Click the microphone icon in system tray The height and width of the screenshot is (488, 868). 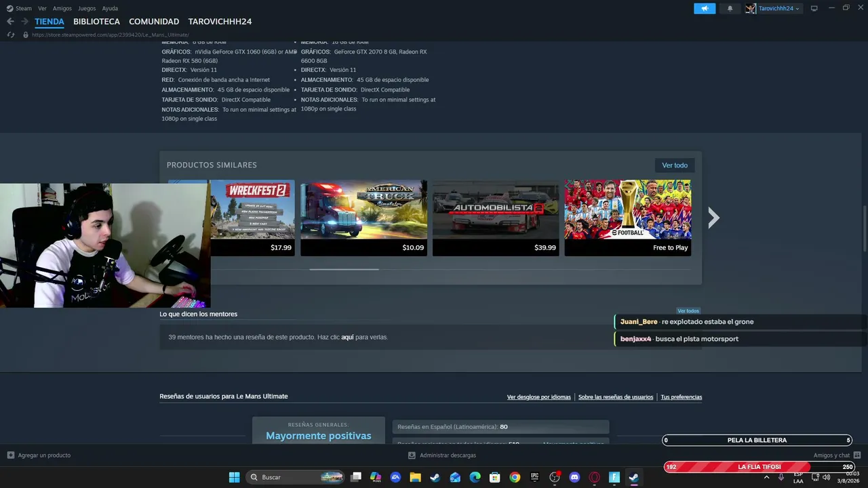pyautogui.click(x=781, y=477)
